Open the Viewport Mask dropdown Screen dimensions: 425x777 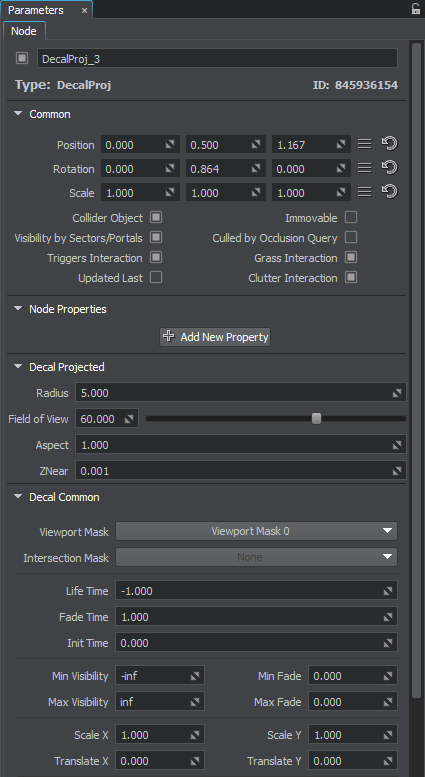tap(257, 531)
